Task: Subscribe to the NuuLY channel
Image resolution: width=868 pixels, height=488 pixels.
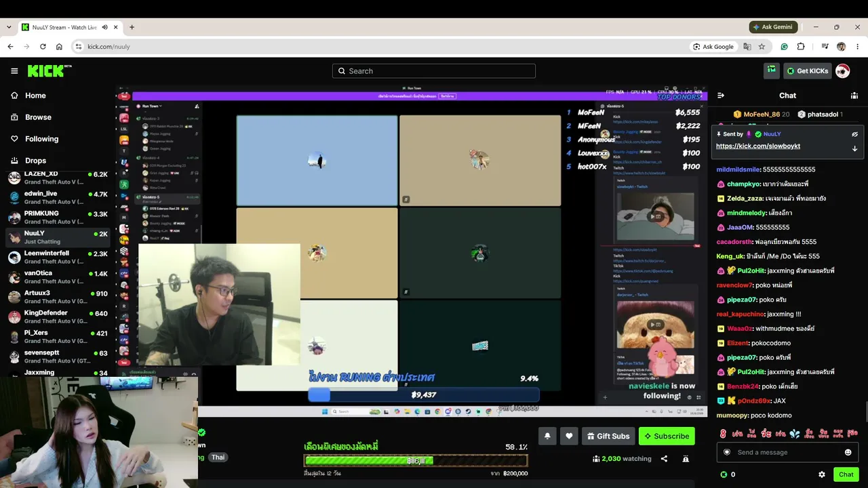Action: pos(667,436)
